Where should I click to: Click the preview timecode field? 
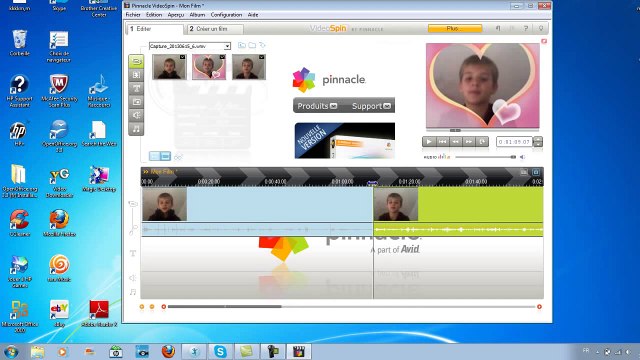[514, 142]
